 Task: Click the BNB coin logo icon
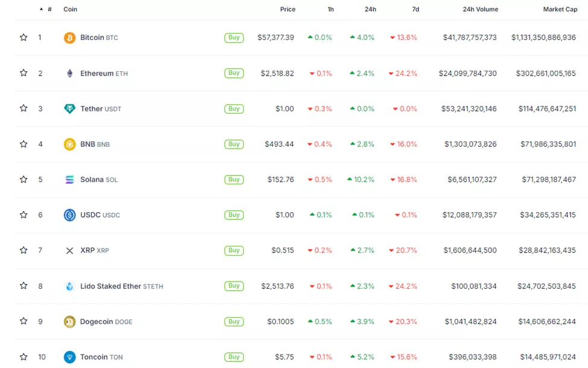(69, 144)
